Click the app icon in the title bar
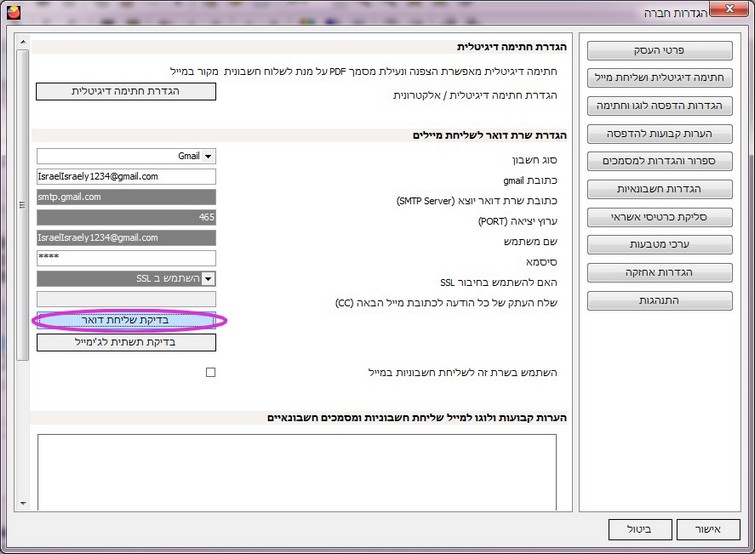 [13, 13]
